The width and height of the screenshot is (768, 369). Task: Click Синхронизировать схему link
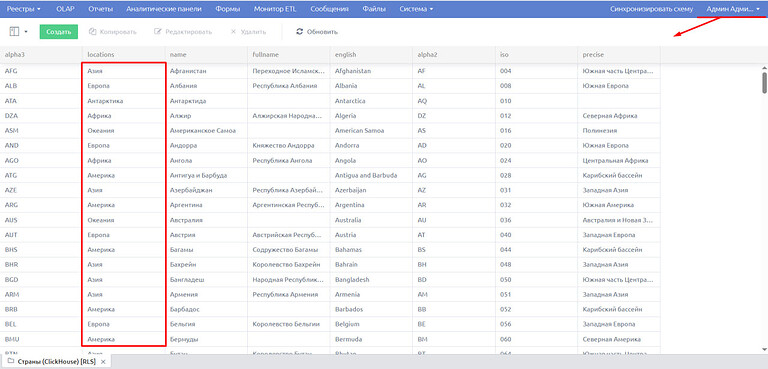click(651, 9)
